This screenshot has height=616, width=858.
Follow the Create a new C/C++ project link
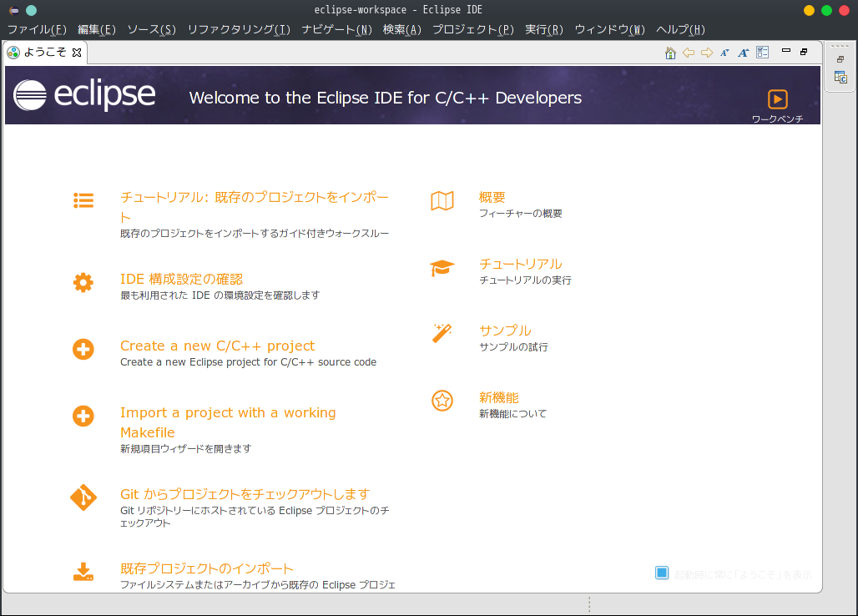(217, 346)
